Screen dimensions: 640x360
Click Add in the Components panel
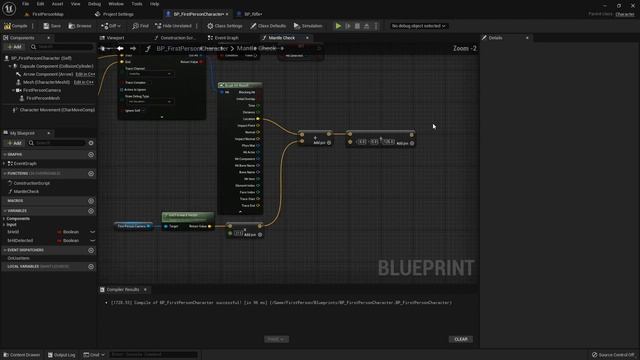(14, 47)
